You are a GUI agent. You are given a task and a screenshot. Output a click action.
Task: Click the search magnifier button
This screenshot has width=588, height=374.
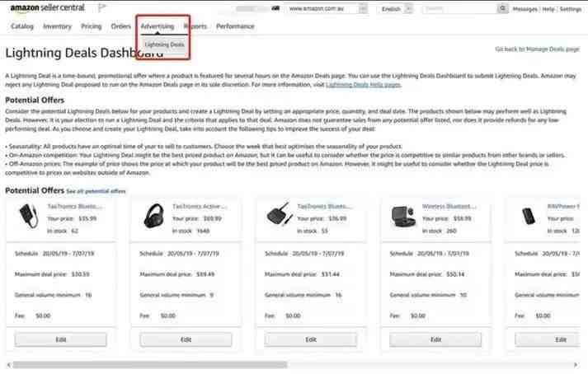(502, 8)
